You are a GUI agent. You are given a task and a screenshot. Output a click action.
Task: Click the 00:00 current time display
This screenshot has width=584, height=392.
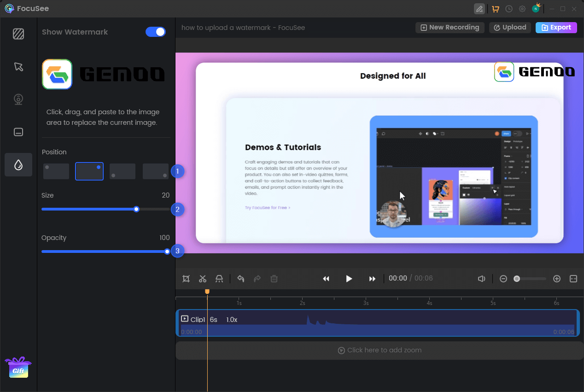(x=398, y=279)
